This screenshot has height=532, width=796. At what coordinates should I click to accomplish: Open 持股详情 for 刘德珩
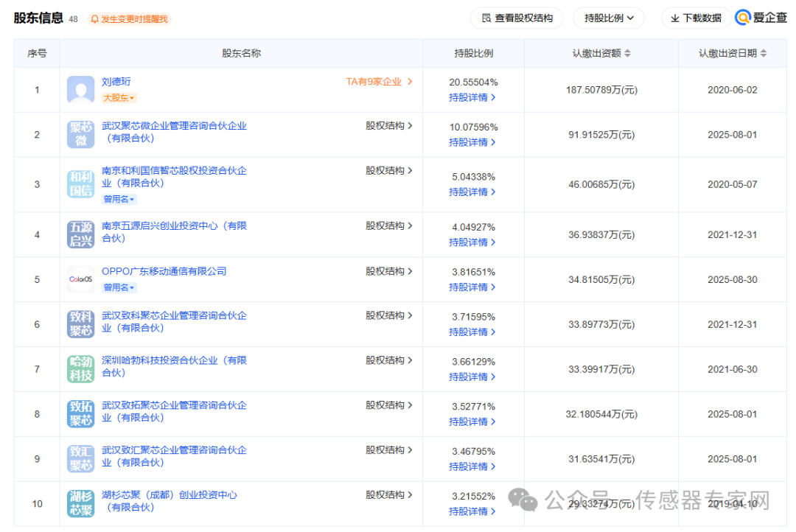click(x=472, y=97)
